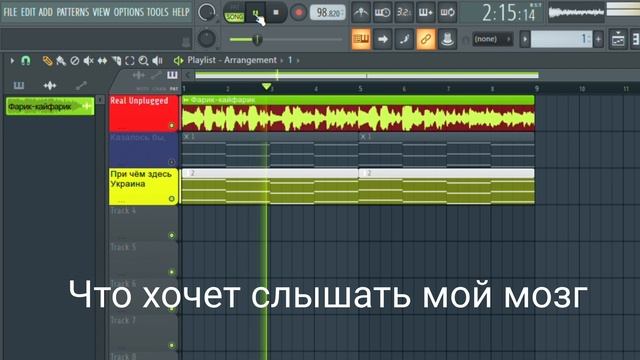Open the first pattern 2 clip menu
Screen dimensions: 640x360
coord(186,173)
